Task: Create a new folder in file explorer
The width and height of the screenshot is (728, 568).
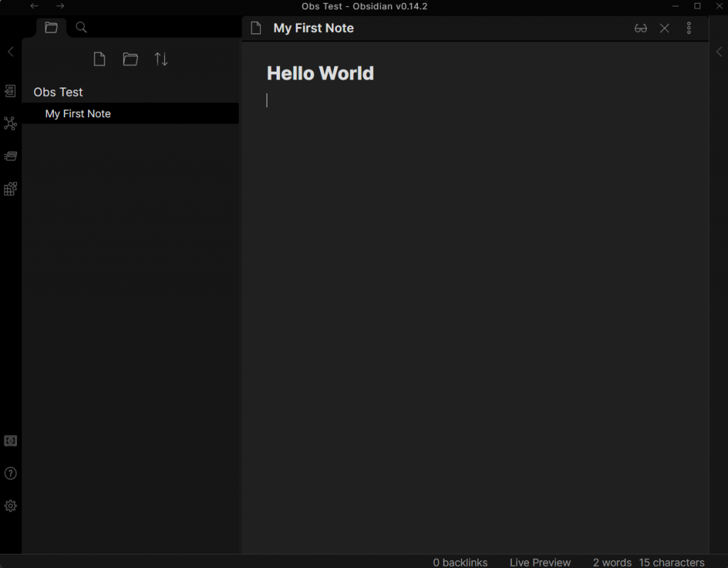Action: pyautogui.click(x=130, y=59)
